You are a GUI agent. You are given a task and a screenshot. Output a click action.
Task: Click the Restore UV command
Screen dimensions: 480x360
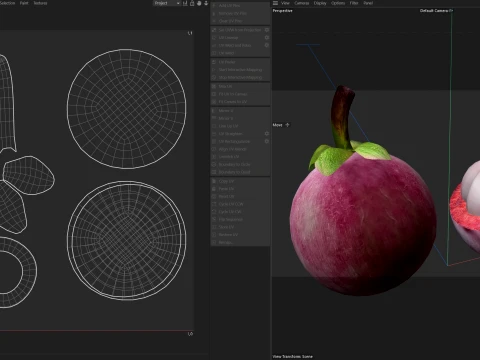[x=228, y=235]
